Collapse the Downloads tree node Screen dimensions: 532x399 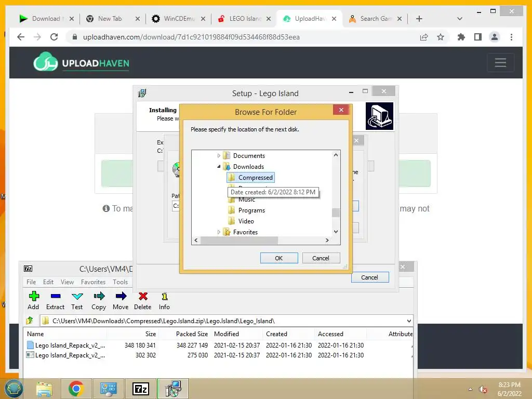pyautogui.click(x=219, y=167)
